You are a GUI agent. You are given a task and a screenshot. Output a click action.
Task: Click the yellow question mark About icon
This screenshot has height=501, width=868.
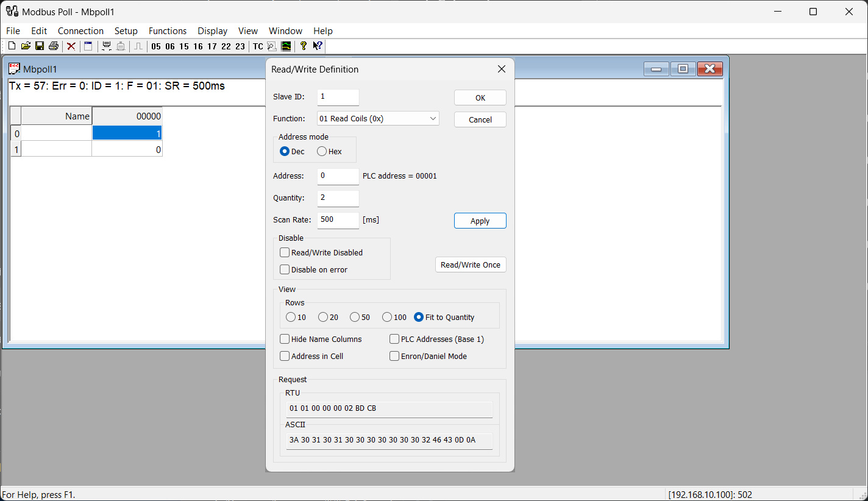point(303,46)
